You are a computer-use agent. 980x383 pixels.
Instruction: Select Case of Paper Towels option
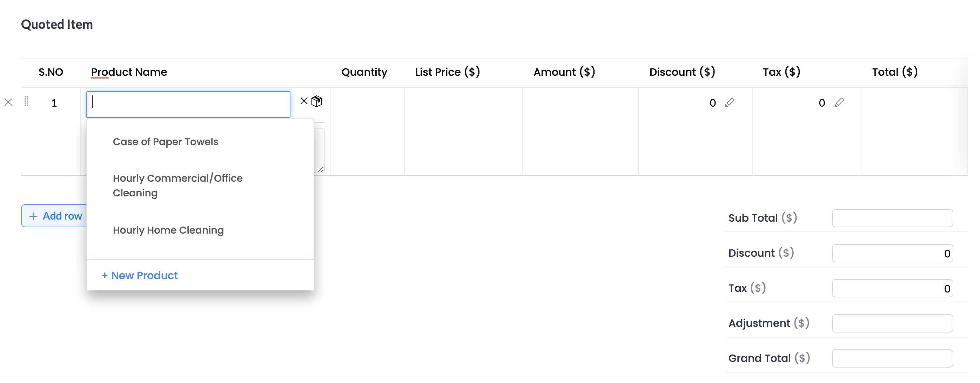click(x=165, y=142)
